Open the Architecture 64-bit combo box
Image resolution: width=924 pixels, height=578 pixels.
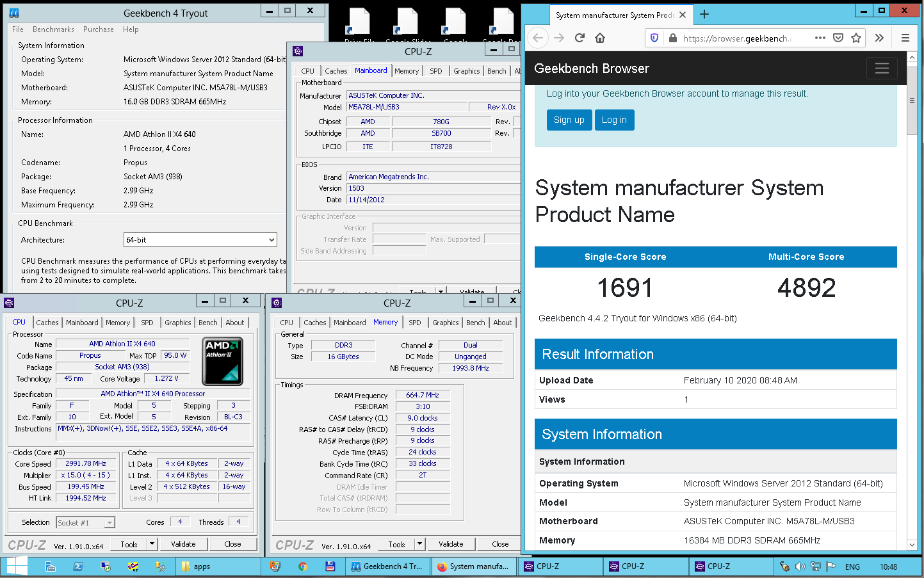pyautogui.click(x=200, y=240)
